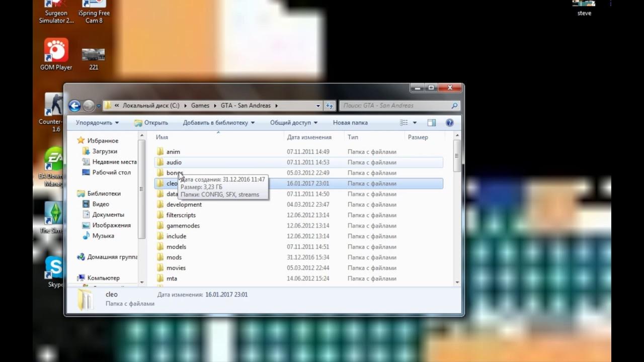Click the Games breadcrumb in address bar
Screen dimensions: 644x362
point(200,106)
